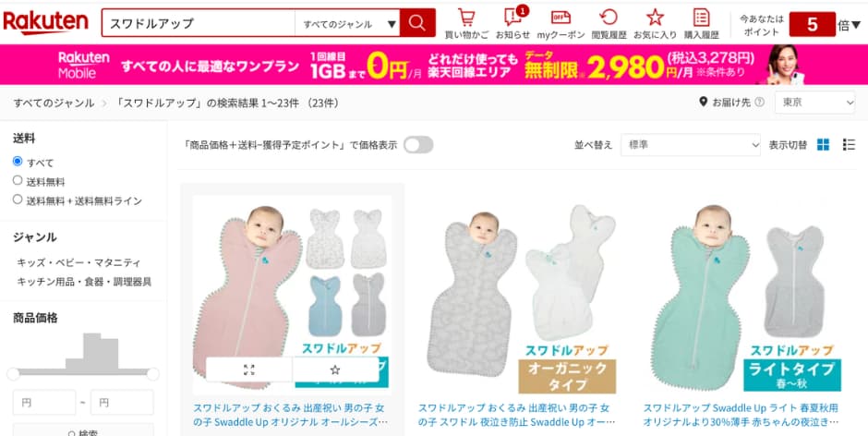
Task: Switch to list view display icon
Action: [849, 145]
